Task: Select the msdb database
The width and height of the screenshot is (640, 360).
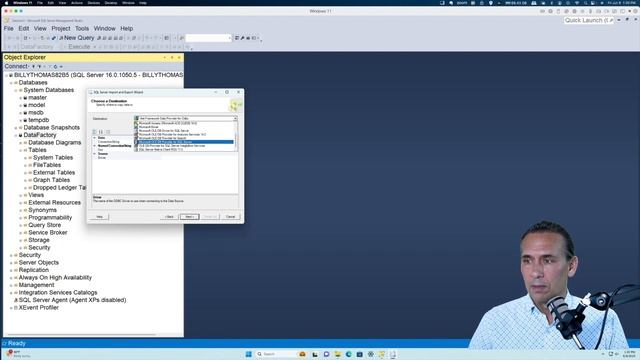Action: click(x=36, y=113)
